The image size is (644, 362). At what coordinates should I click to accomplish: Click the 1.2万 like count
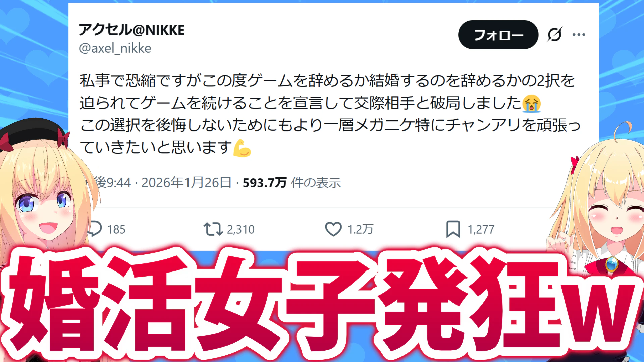coord(360,230)
